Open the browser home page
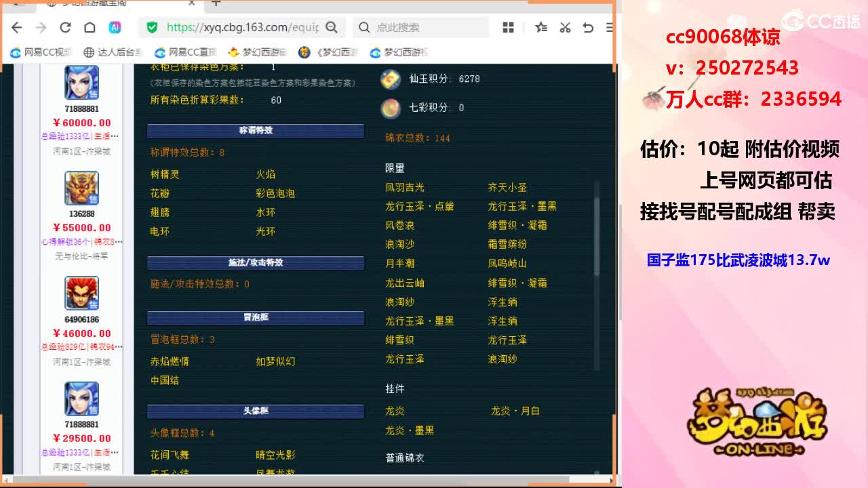 click(x=90, y=27)
